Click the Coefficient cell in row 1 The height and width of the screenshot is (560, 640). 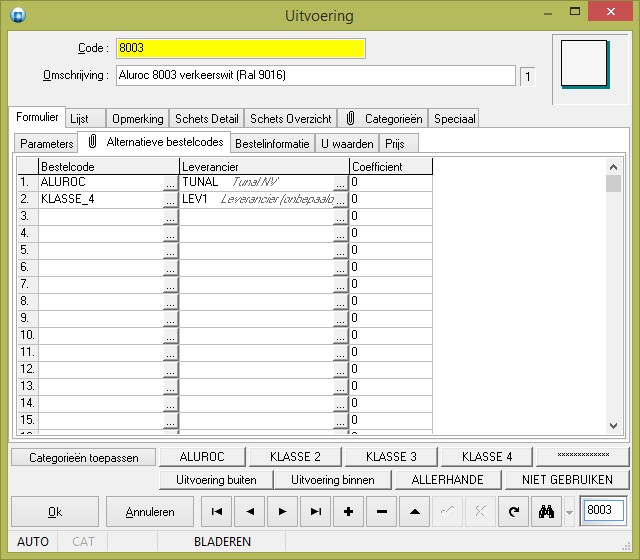click(391, 182)
